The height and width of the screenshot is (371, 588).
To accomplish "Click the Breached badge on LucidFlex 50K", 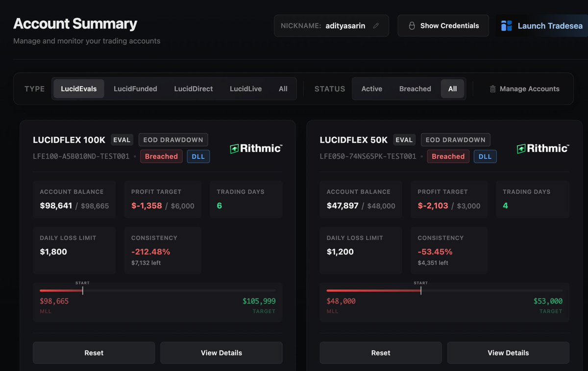I will (x=448, y=156).
